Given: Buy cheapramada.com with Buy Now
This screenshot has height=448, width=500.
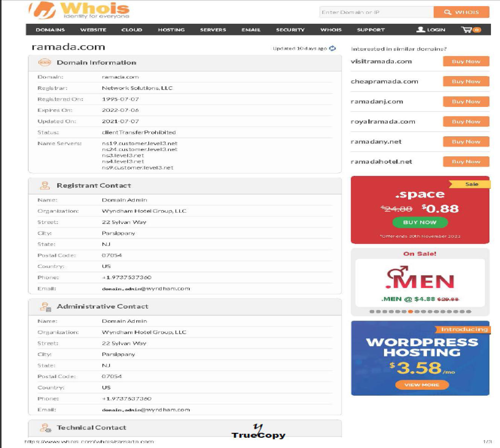Looking at the screenshot, I should pos(466,81).
